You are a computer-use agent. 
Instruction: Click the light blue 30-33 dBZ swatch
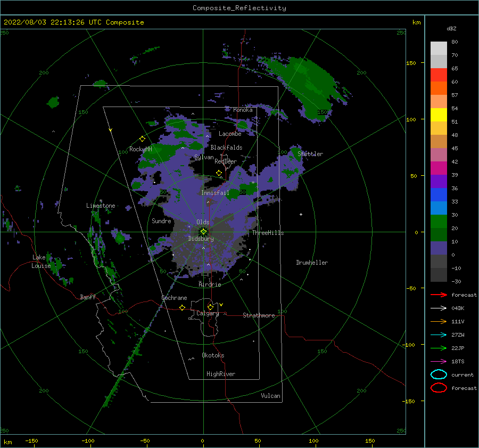coord(439,208)
